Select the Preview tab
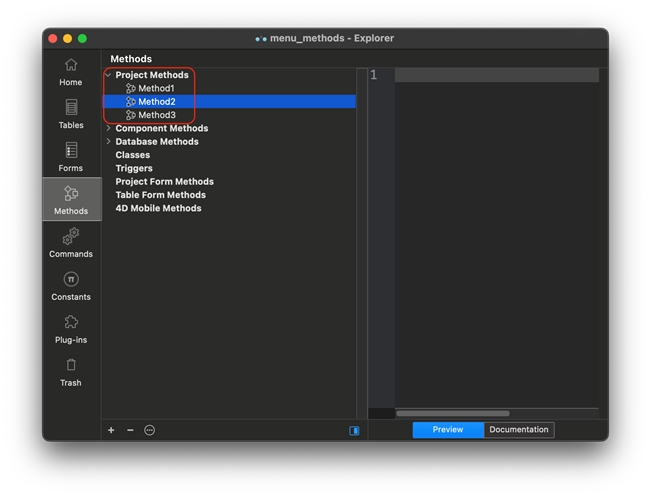 pyautogui.click(x=448, y=430)
